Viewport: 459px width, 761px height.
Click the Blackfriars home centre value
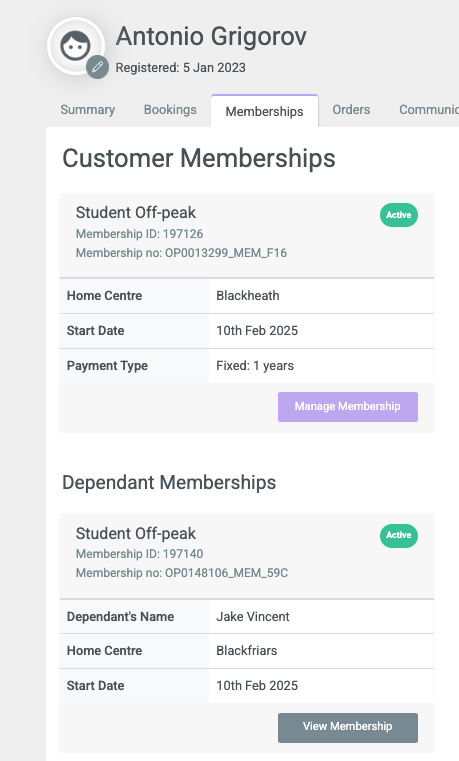(247, 651)
